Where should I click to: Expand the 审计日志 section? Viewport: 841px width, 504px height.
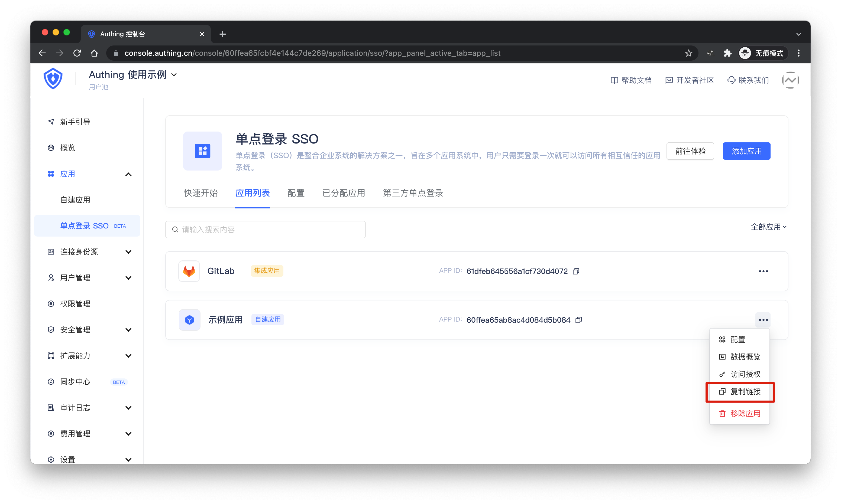click(x=128, y=408)
